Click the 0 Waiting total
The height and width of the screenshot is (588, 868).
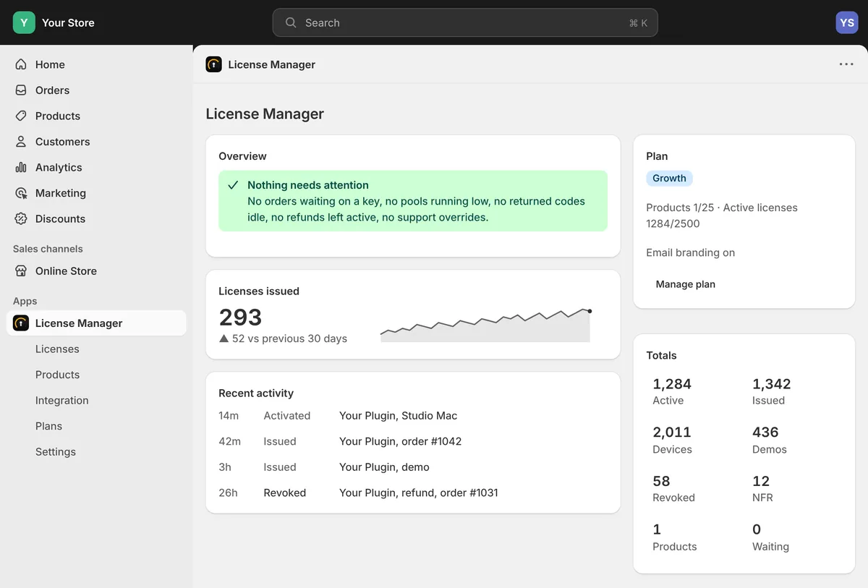(770, 537)
